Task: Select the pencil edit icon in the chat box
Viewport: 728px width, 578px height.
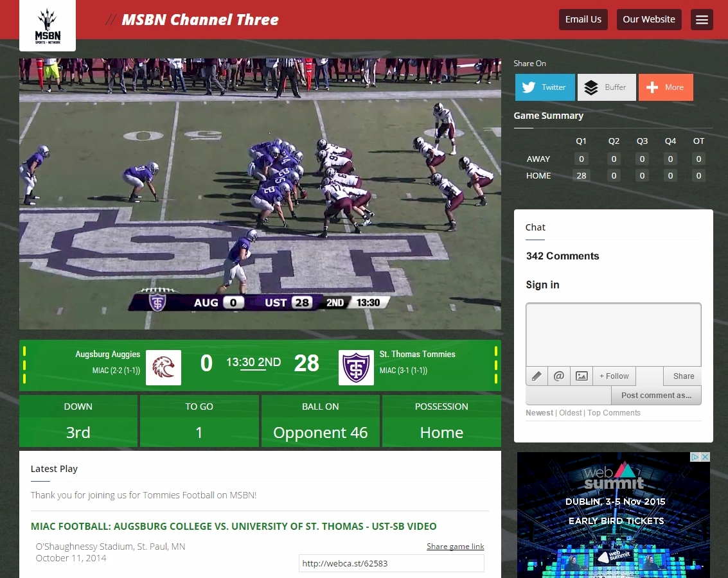Action: [x=537, y=376]
